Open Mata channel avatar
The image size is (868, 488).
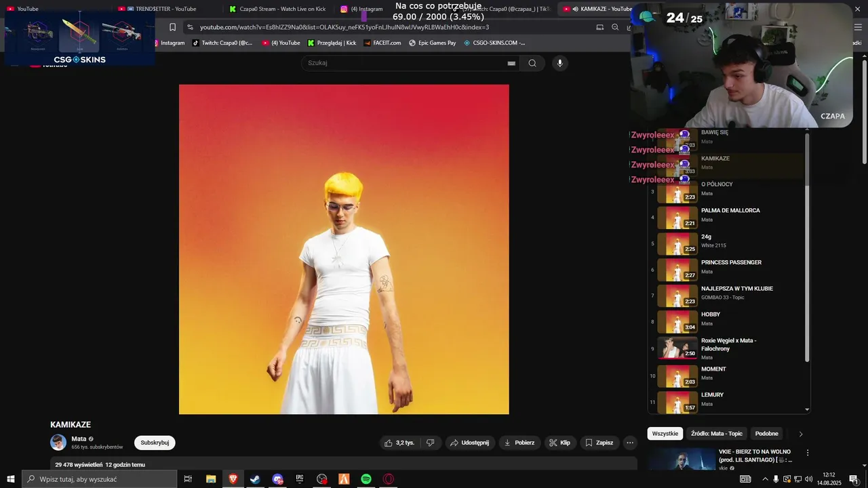click(x=58, y=443)
